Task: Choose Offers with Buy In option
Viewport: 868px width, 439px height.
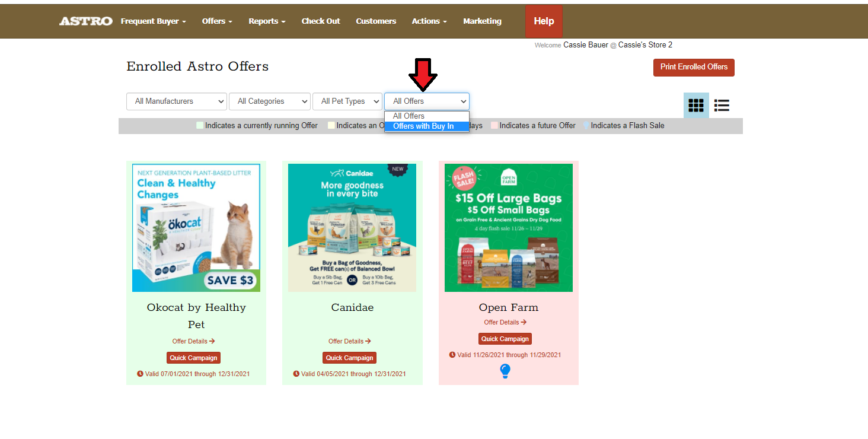Action: 427,126
